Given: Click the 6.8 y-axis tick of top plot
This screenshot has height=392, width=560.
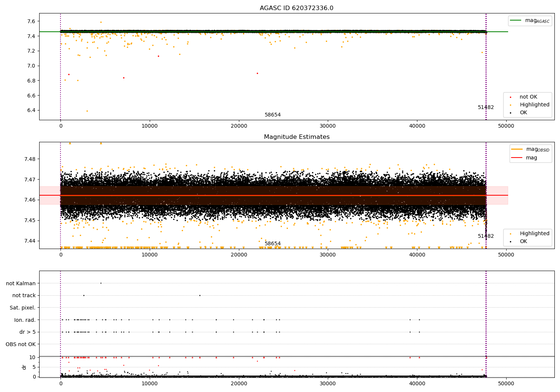Looking at the screenshot, I should [x=31, y=81].
